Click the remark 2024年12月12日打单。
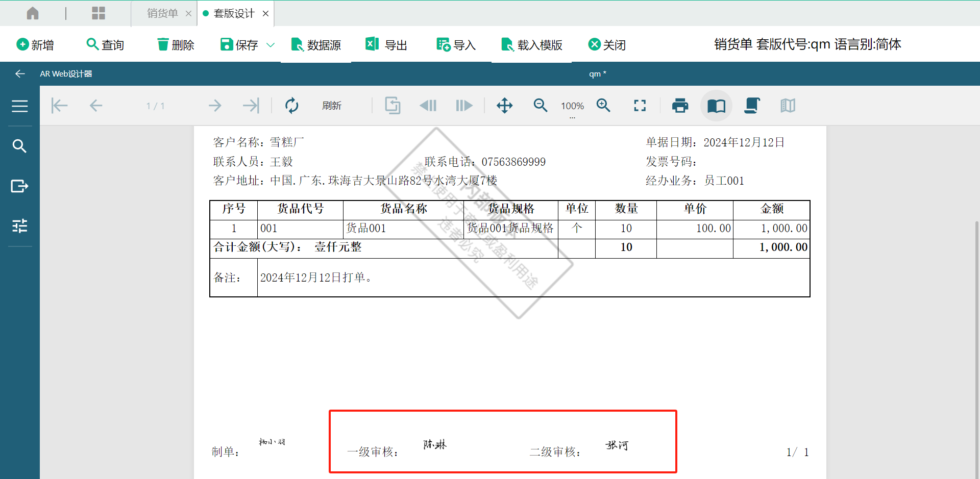Image resolution: width=980 pixels, height=479 pixels. pos(316,278)
